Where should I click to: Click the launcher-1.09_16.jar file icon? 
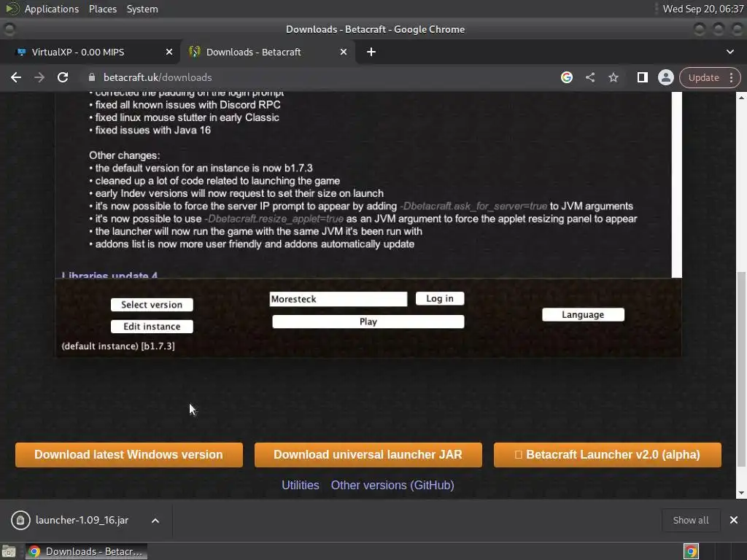tap(20, 521)
